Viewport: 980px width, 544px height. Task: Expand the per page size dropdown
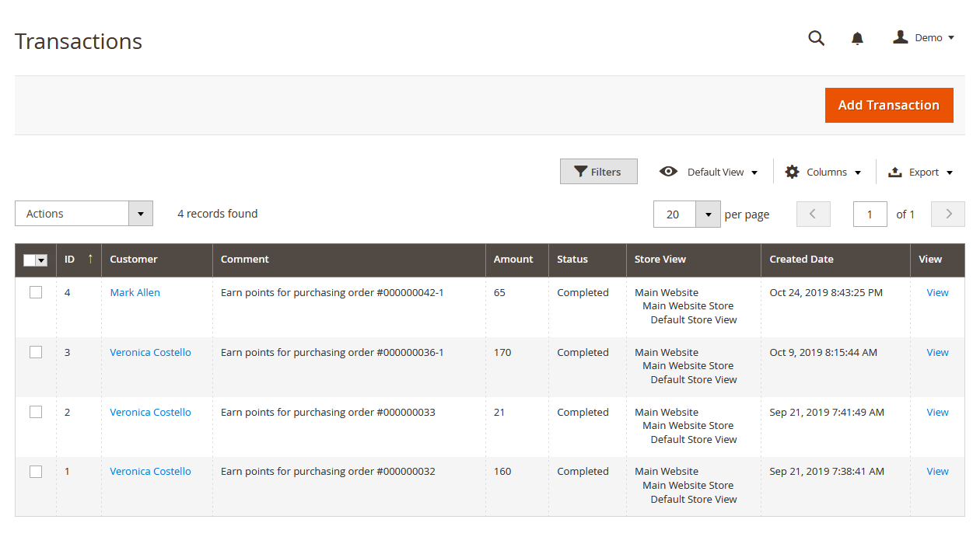(x=708, y=214)
